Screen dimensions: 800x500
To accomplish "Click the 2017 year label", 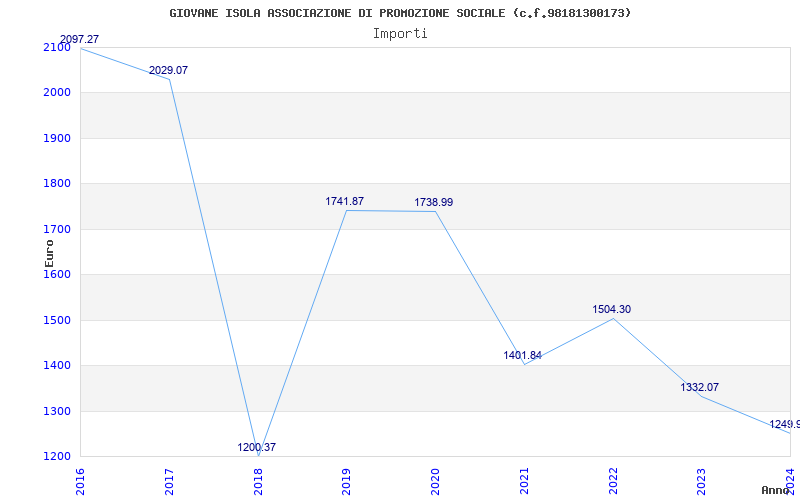I will tap(169, 481).
